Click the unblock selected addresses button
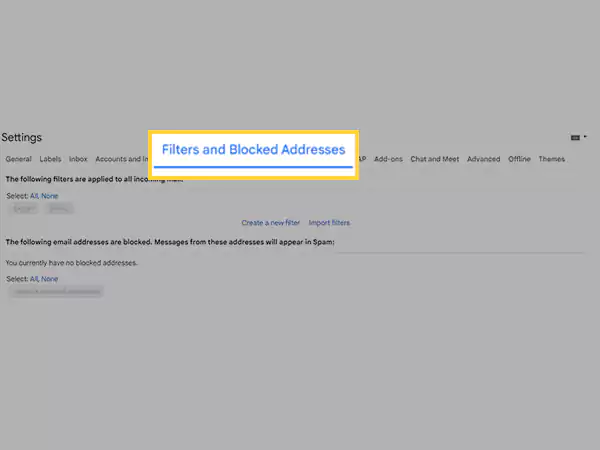 pyautogui.click(x=56, y=292)
